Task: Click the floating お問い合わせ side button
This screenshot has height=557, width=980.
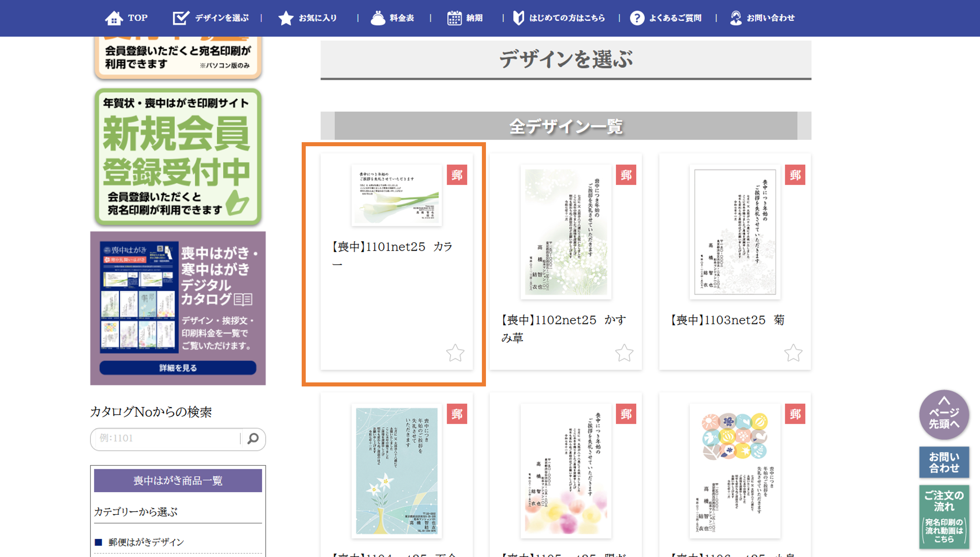Action: click(x=944, y=462)
